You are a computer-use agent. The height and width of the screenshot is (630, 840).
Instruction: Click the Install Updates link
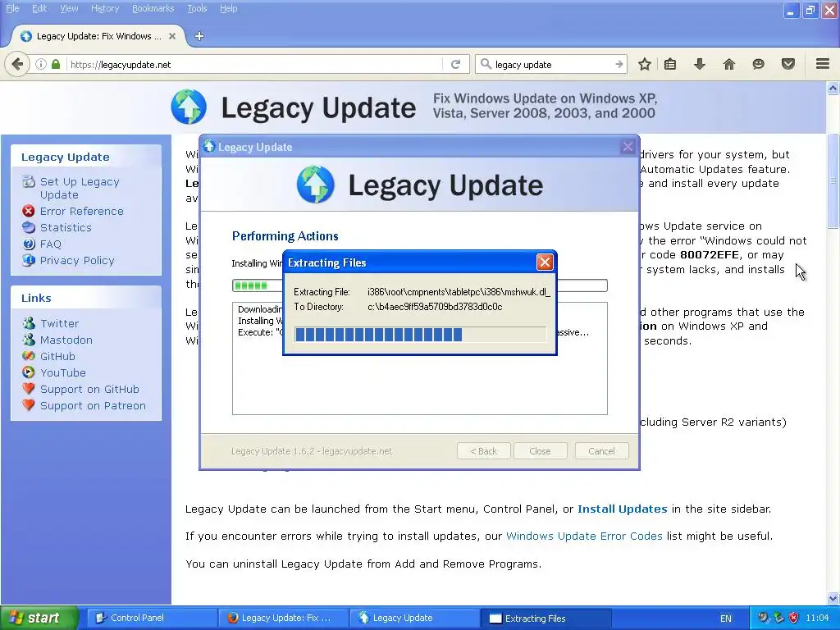[622, 509]
